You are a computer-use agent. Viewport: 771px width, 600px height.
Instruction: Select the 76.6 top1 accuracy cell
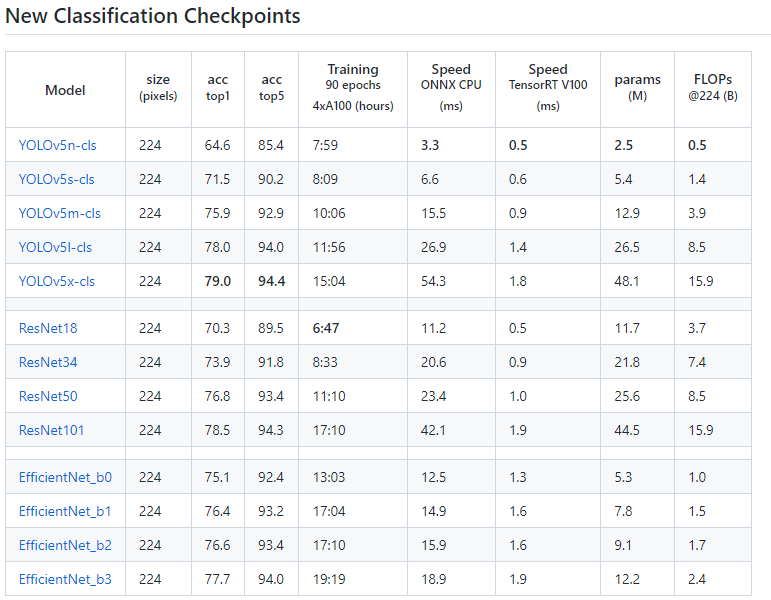click(217, 545)
